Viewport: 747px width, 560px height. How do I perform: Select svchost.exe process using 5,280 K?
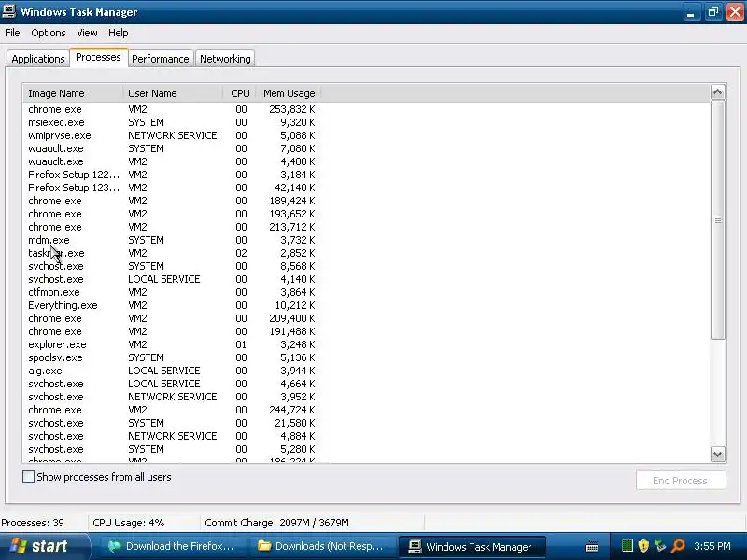[172, 449]
